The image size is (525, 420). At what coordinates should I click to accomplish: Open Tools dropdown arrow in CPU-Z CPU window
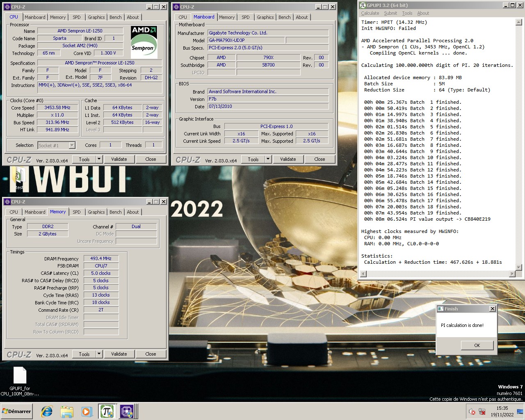pos(99,159)
